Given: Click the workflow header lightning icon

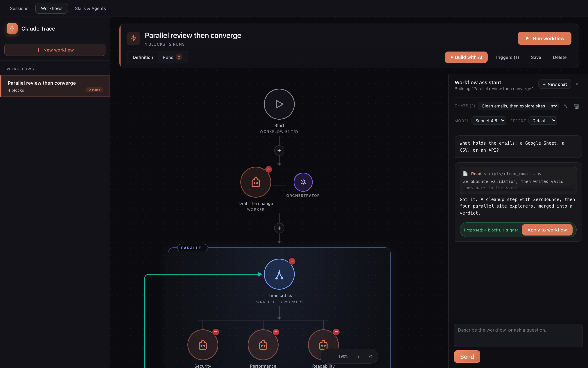Looking at the screenshot, I should click(133, 38).
